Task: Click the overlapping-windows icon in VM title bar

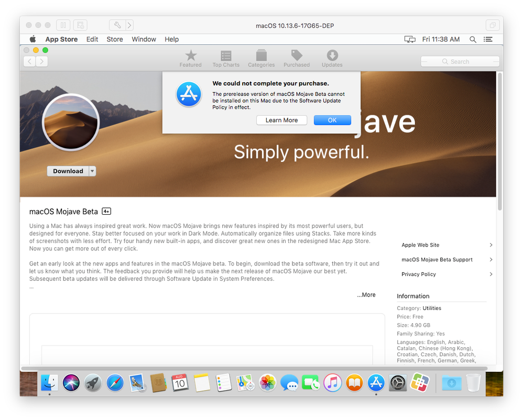Action: [x=492, y=25]
